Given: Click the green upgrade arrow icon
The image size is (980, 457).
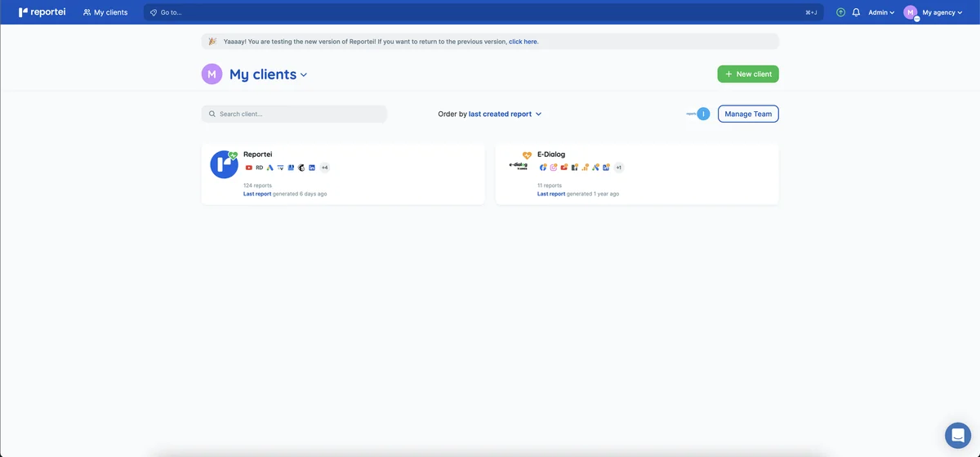Looking at the screenshot, I should 840,12.
